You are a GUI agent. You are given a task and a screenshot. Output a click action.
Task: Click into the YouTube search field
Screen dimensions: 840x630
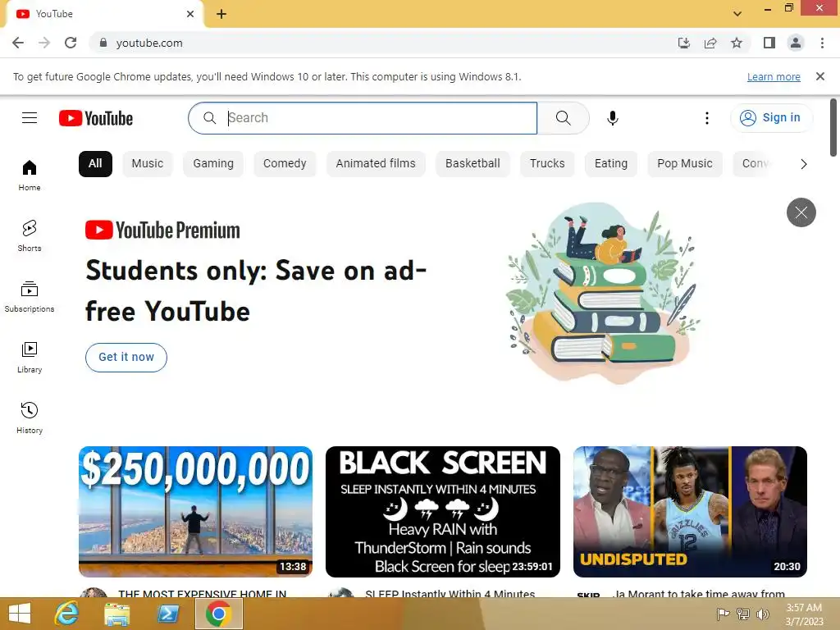click(x=363, y=118)
